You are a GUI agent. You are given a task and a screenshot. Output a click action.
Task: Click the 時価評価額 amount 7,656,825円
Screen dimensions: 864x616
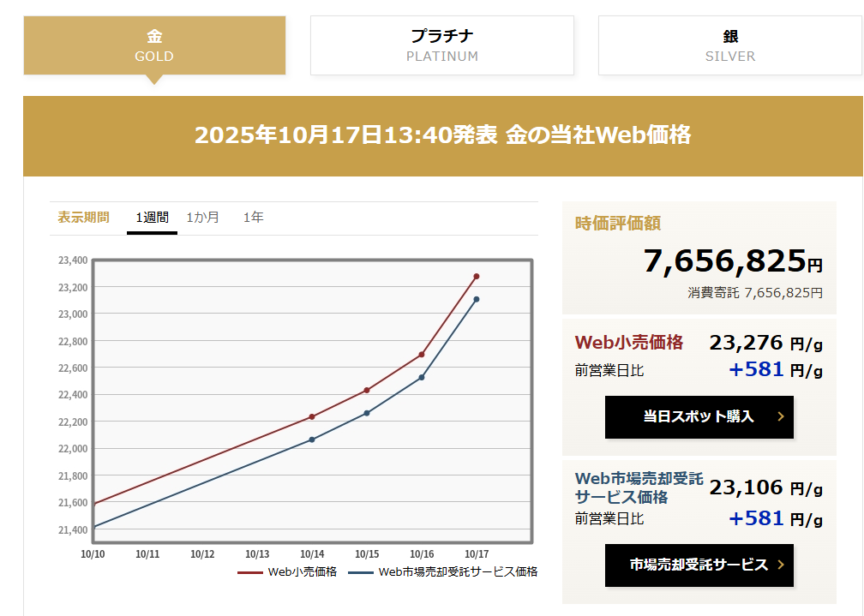[x=733, y=261]
